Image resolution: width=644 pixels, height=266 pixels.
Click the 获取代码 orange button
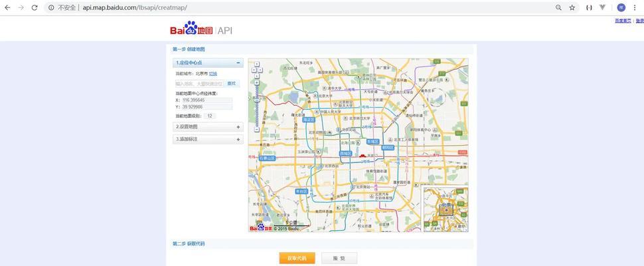click(x=297, y=258)
